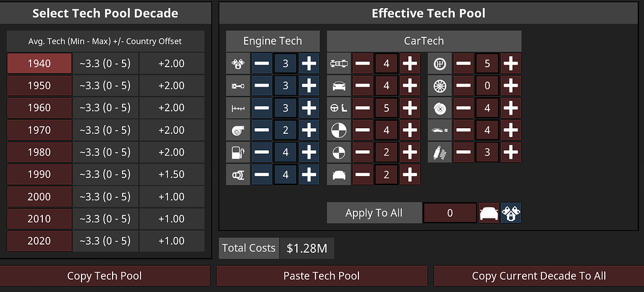The image size is (644, 292).
Task: Click the Apply To All value field
Action: click(450, 213)
